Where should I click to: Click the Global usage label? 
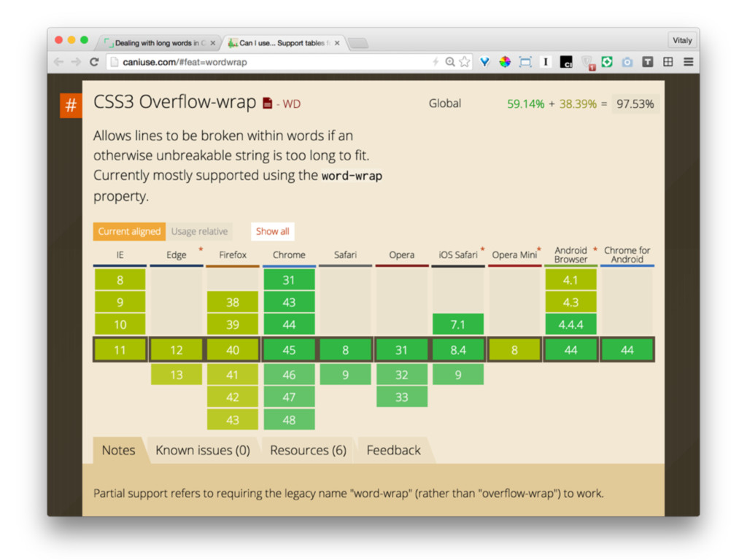pos(444,104)
